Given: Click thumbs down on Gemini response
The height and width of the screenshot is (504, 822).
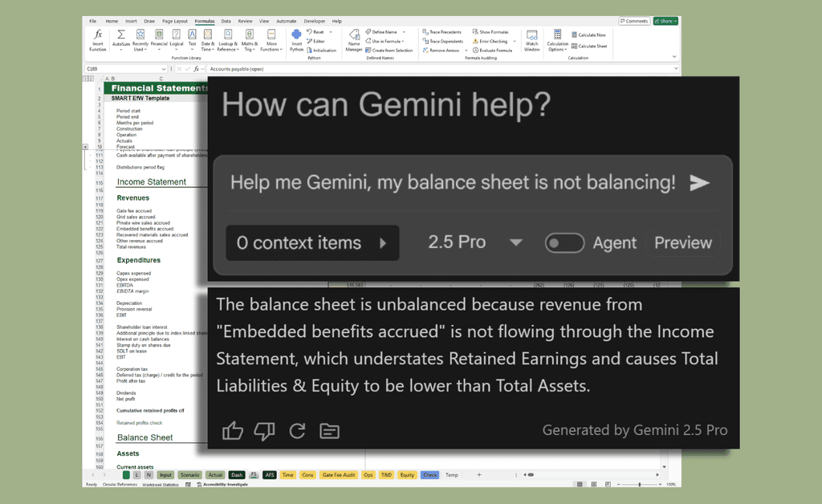Looking at the screenshot, I should [x=264, y=431].
